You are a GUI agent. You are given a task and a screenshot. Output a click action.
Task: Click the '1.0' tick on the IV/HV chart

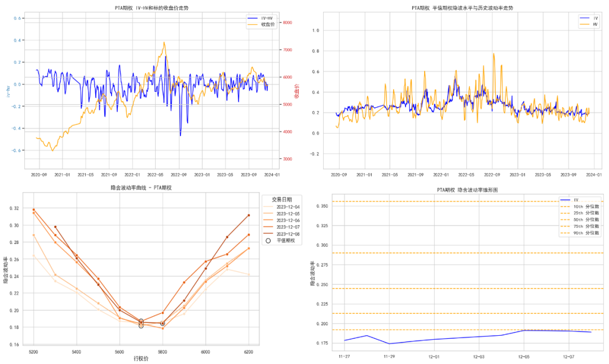(x=316, y=30)
